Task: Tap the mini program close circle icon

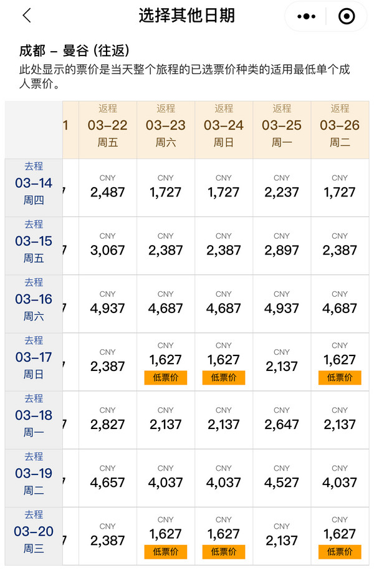Action: (347, 16)
